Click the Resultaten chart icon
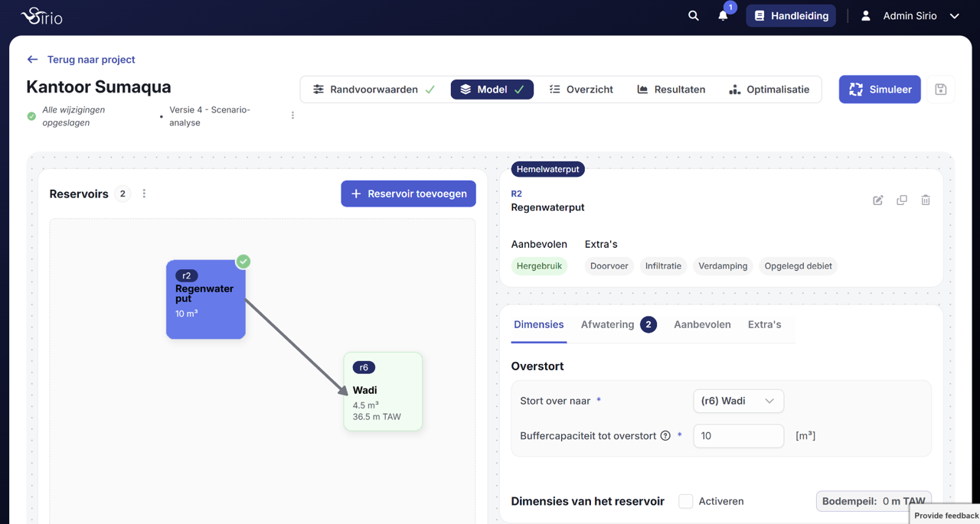 point(642,90)
